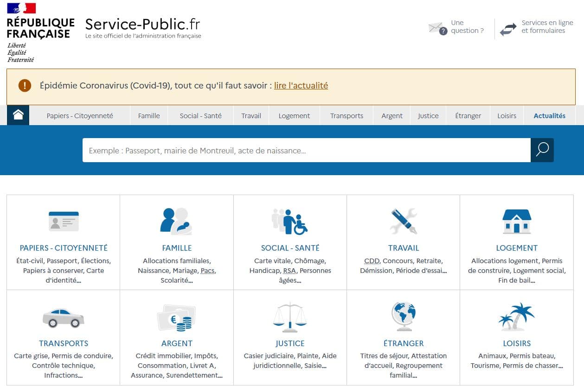The height and width of the screenshot is (392, 584).
Task: Click the JUSTICE card heading
Action: click(x=290, y=343)
